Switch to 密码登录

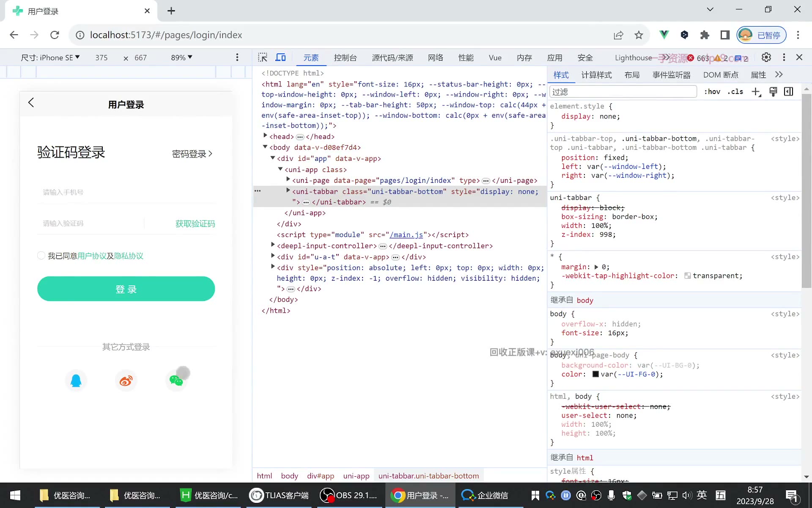tap(192, 154)
